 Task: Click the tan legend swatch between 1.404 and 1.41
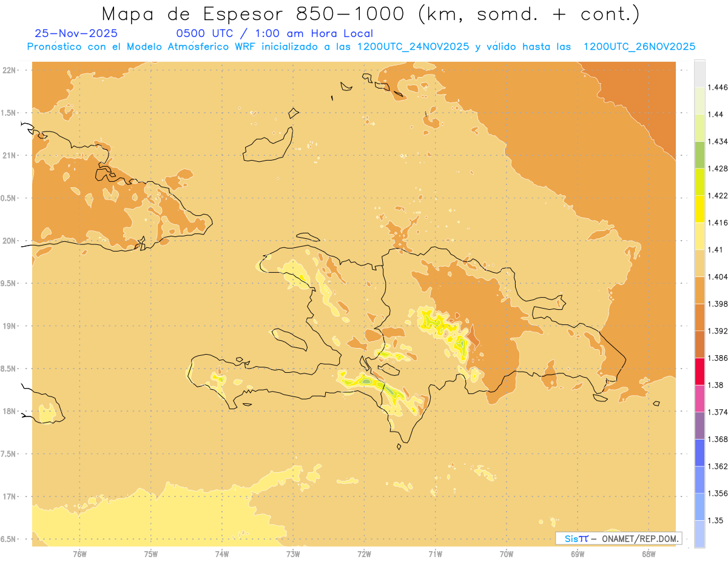699,263
